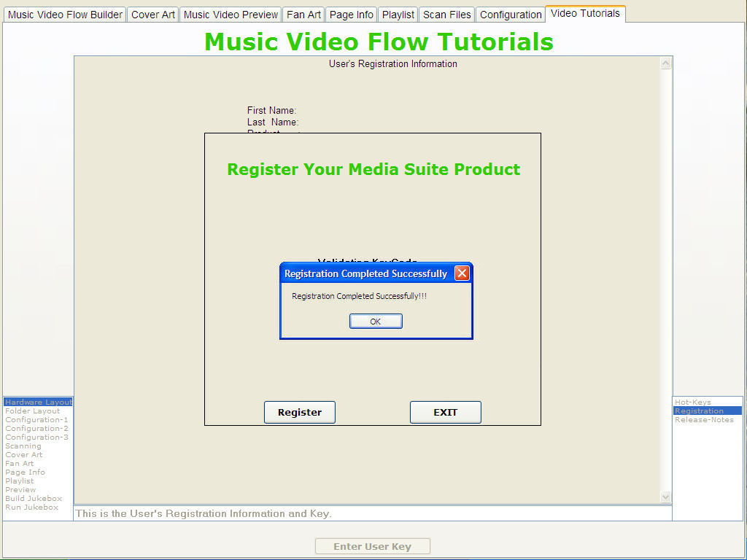The height and width of the screenshot is (560, 747).
Task: Select Page Info in the tutorial list
Action: tap(38, 472)
